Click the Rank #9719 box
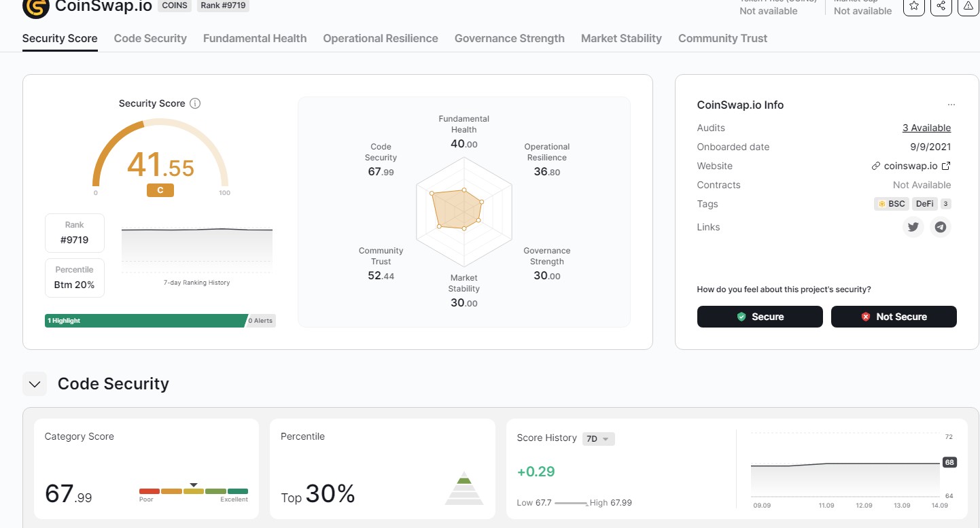The image size is (980, 528). pyautogui.click(x=75, y=232)
